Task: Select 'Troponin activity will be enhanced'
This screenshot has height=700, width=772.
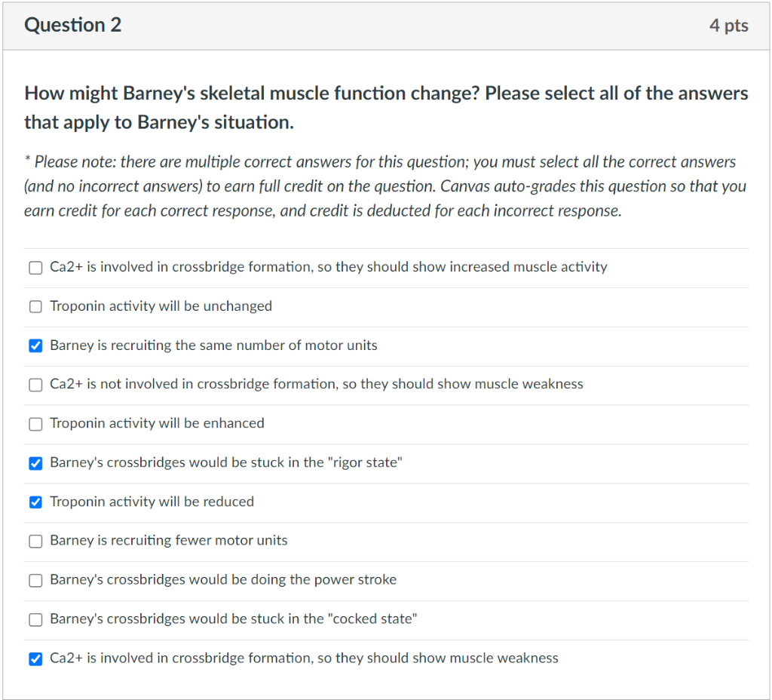Action: tap(35, 424)
